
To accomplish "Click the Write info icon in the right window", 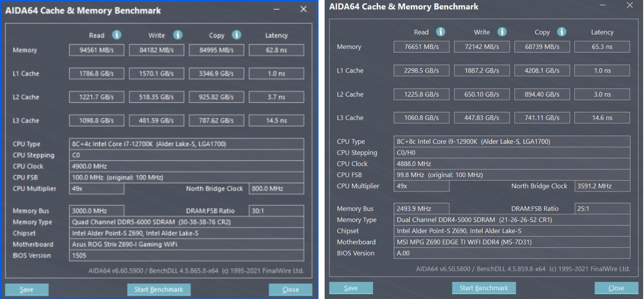I will click(502, 31).
